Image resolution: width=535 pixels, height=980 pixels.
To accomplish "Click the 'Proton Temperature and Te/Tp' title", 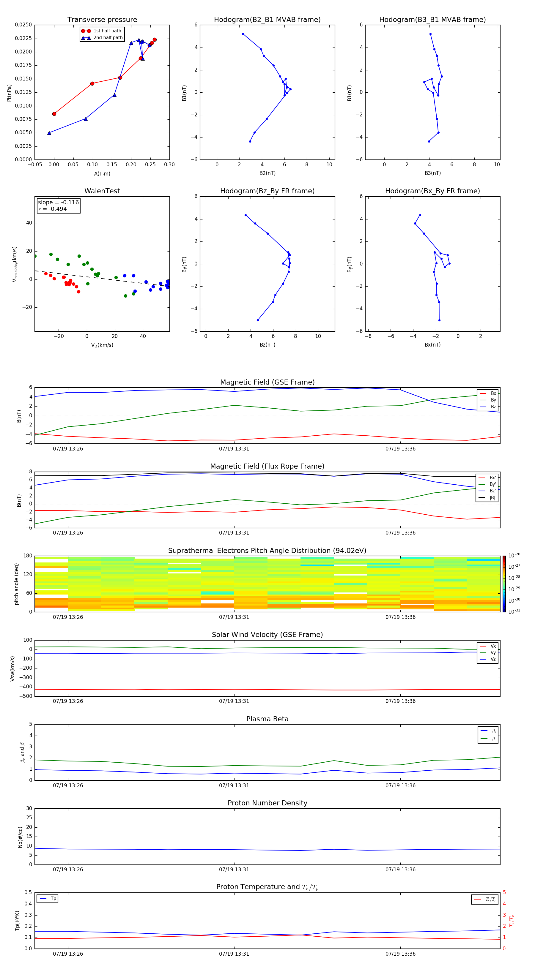I will tap(267, 887).
